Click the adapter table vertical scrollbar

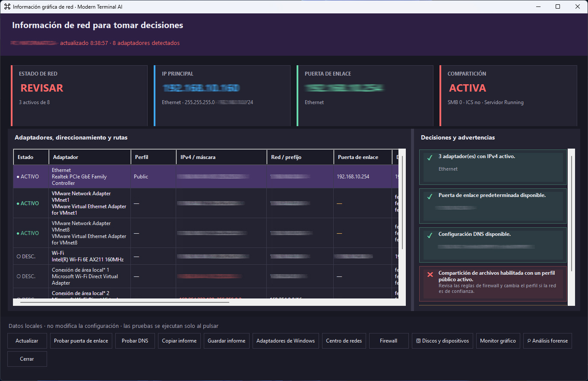click(402, 203)
